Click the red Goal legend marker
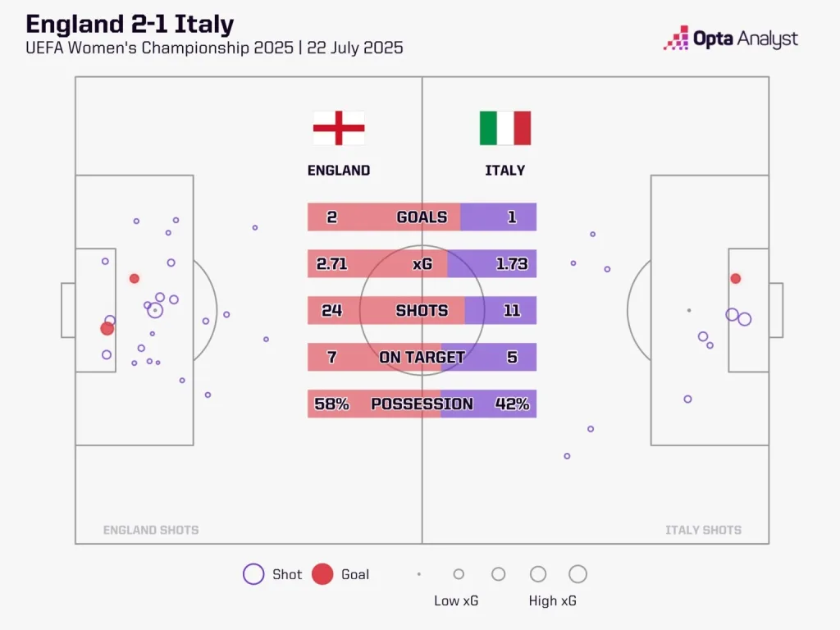840x630 pixels. click(x=323, y=574)
